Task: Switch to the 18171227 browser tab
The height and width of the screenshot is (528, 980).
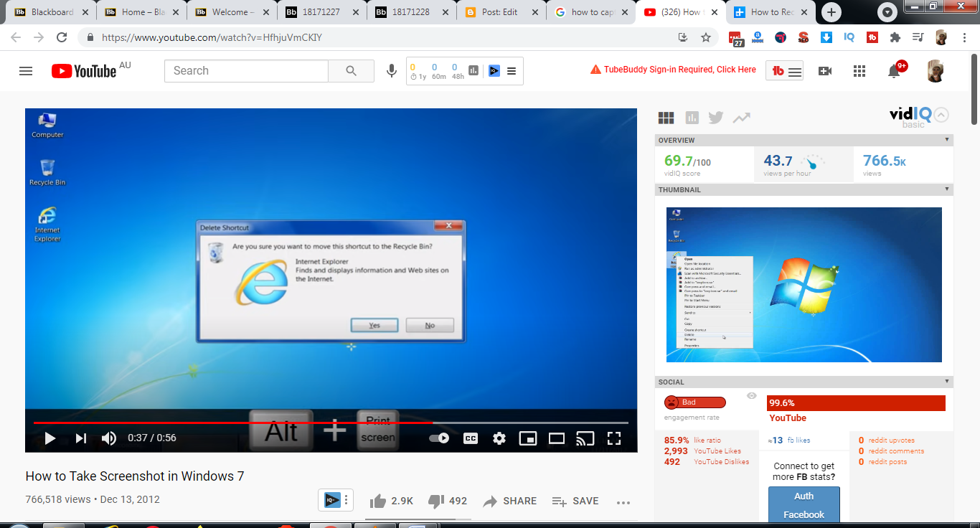Action: click(x=321, y=12)
